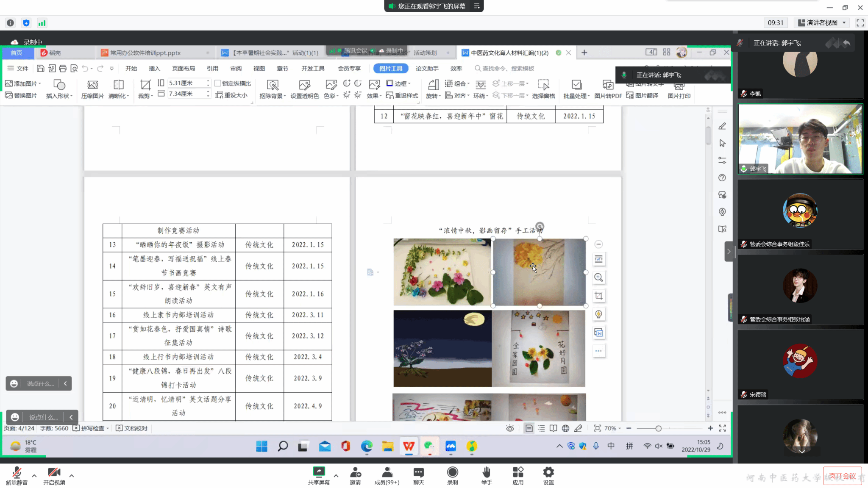Open the 70% zoom level dropdown
The height and width of the screenshot is (488, 868).
click(612, 428)
